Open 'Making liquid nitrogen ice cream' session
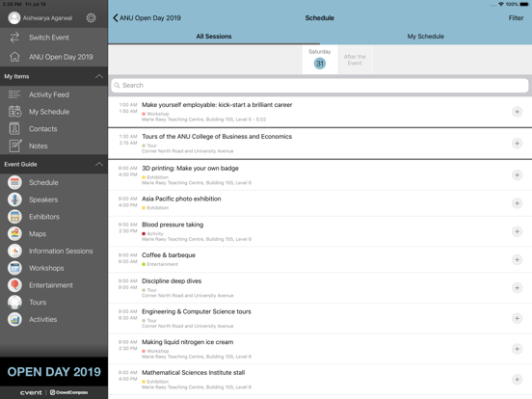This screenshot has height=399, width=532. tap(187, 342)
